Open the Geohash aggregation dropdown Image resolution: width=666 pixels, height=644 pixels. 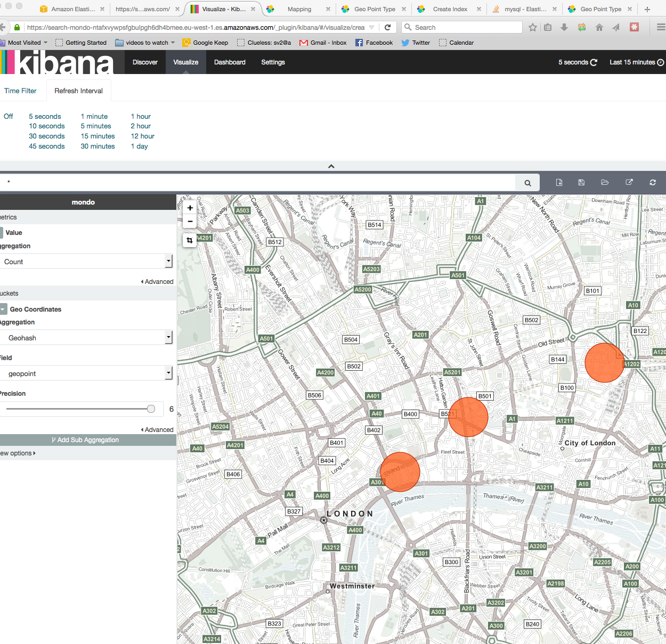[86, 338]
